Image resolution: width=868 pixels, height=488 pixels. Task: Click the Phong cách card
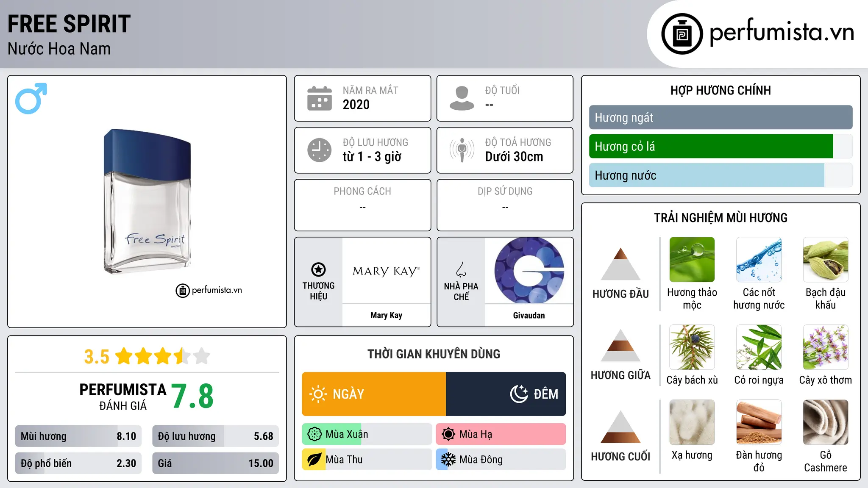coord(363,205)
